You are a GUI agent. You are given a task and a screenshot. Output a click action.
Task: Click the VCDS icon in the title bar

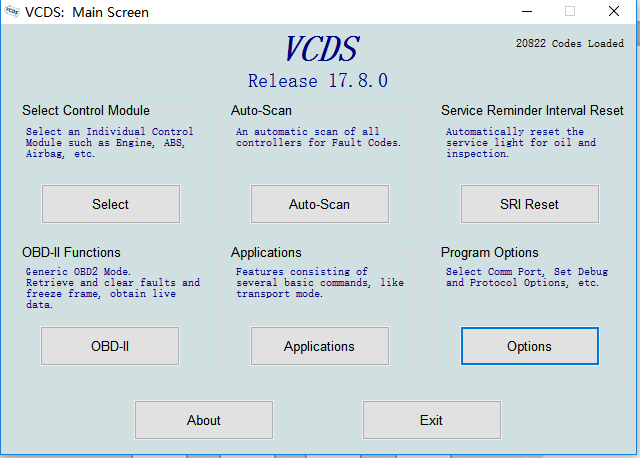tap(12, 11)
